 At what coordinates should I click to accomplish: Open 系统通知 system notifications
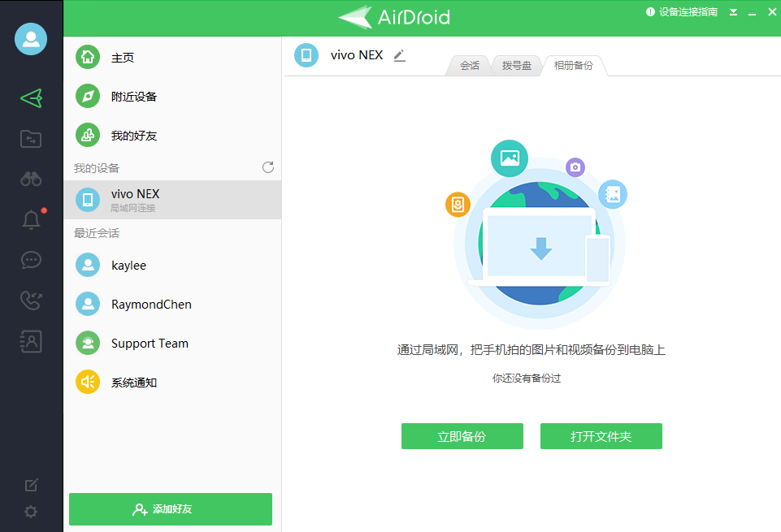pyautogui.click(x=172, y=383)
